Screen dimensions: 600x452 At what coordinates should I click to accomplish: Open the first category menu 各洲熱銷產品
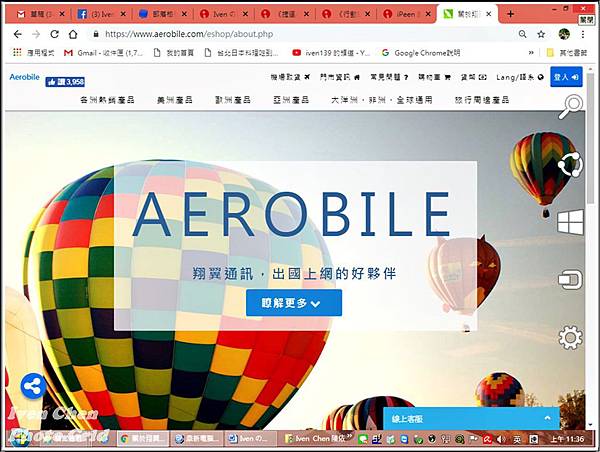point(107,100)
